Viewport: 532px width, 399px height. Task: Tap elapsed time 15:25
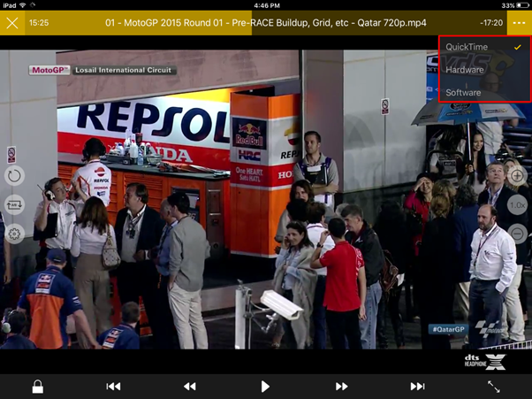click(39, 23)
